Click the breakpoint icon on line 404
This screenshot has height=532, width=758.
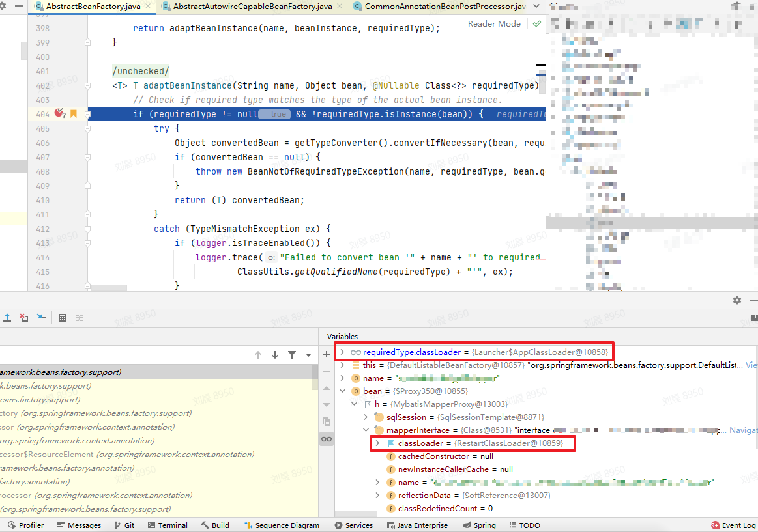pyautogui.click(x=59, y=114)
